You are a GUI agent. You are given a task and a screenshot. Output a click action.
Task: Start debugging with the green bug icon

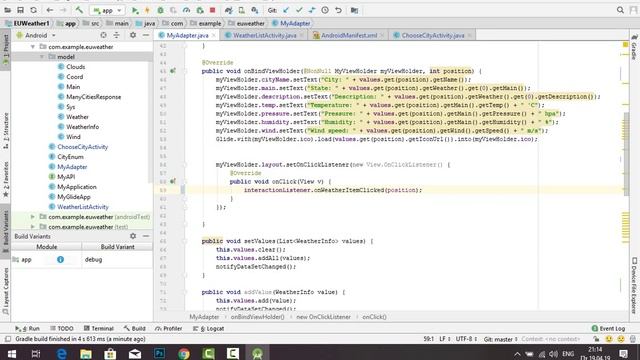160,10
